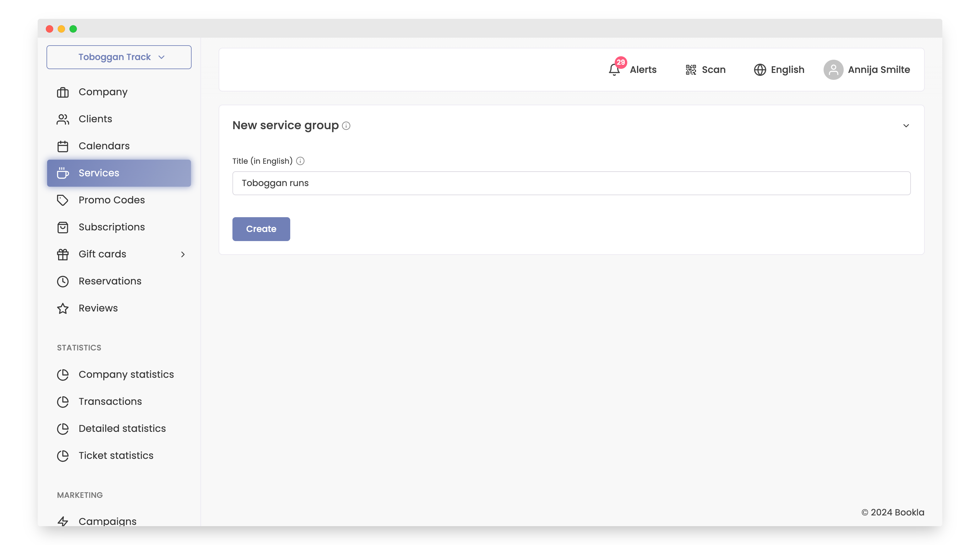This screenshot has height=545, width=980.
Task: Expand the Gift cards submenu arrow
Action: 182,254
